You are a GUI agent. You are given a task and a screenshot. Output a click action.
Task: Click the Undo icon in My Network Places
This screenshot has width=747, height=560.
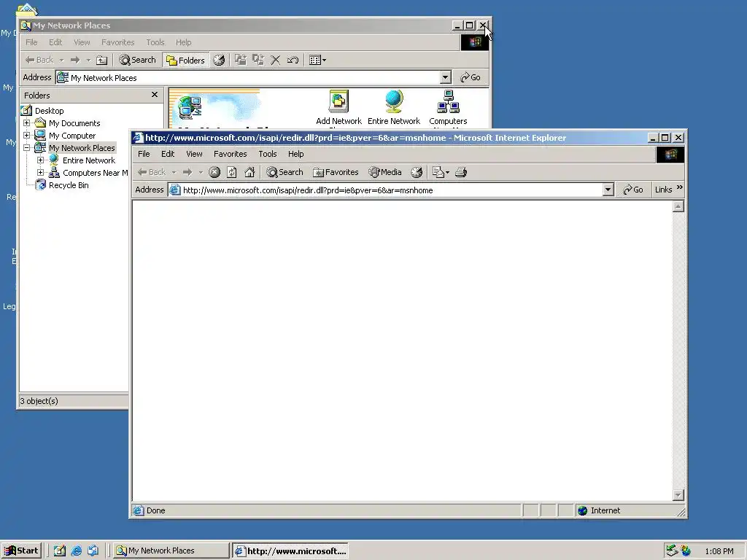coord(293,60)
